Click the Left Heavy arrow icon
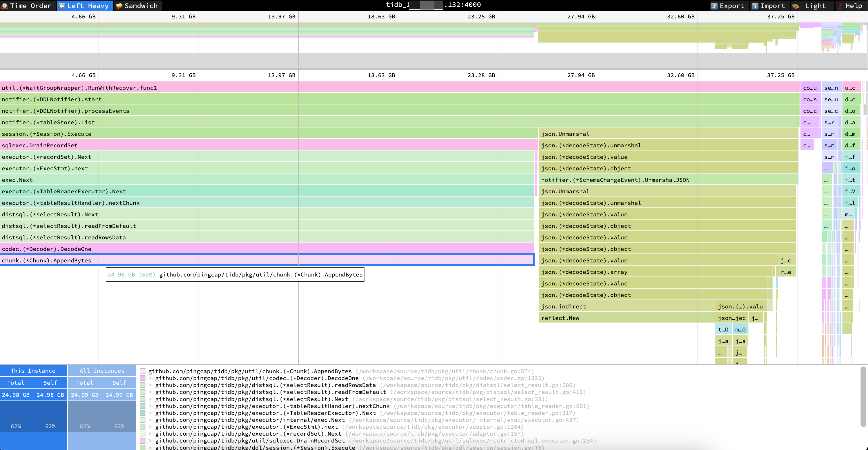The width and height of the screenshot is (868, 450). 62,6
